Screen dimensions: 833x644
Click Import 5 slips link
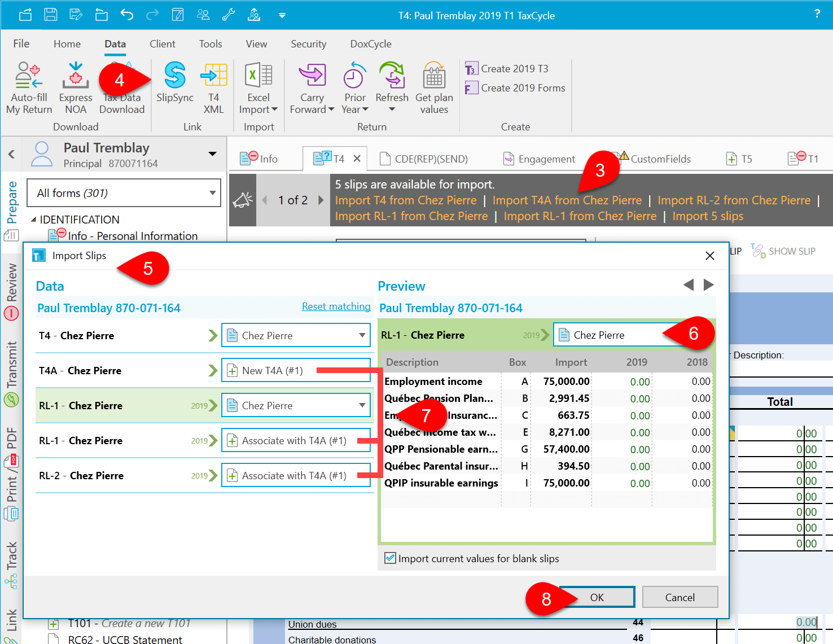click(708, 216)
